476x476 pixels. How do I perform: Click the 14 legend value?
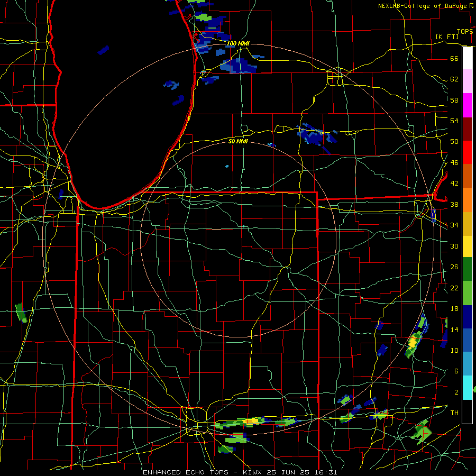(454, 329)
